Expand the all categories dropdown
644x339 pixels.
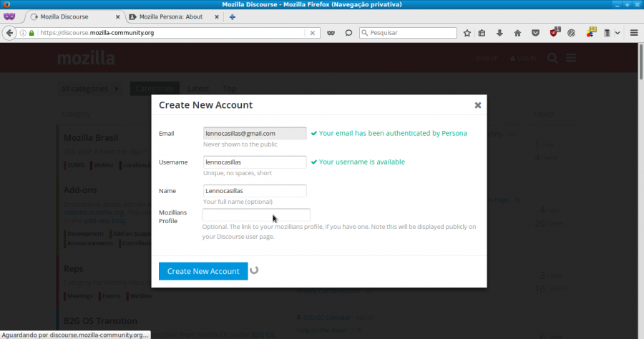(x=90, y=89)
